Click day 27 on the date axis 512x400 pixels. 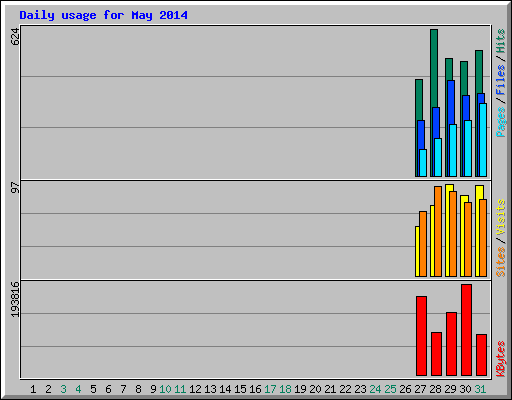coord(420,389)
